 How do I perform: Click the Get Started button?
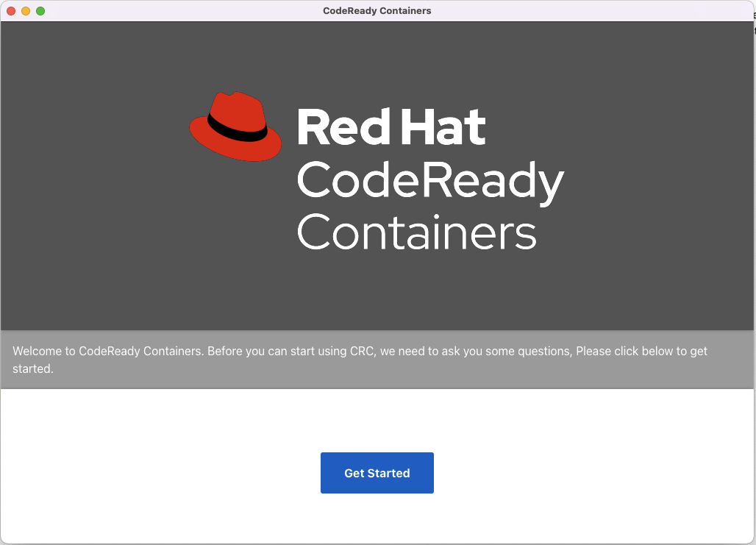point(377,473)
